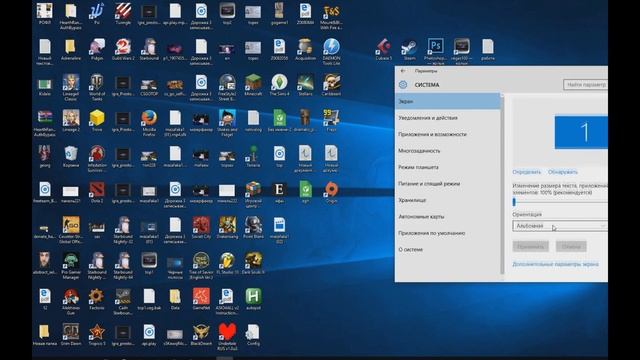Adjust the text size scaling slider

(560, 202)
